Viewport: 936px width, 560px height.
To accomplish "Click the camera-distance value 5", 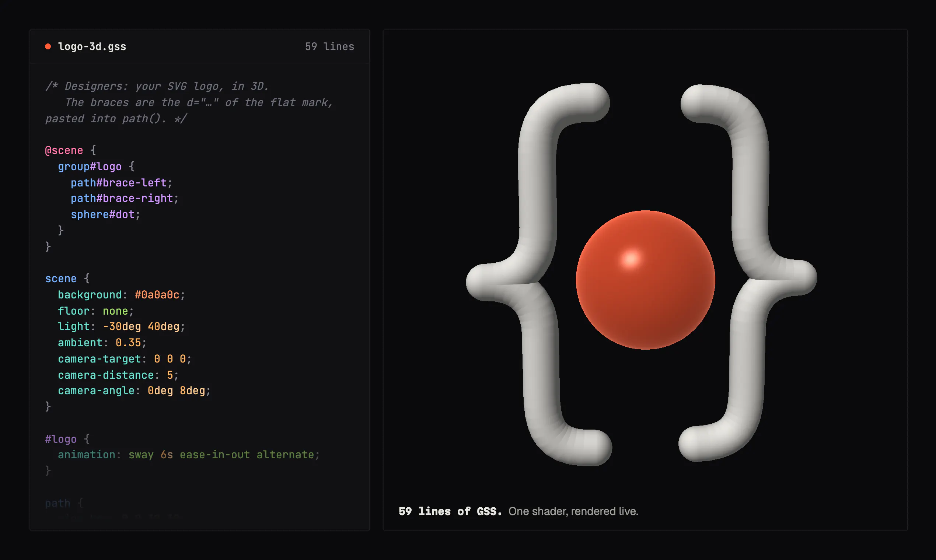I will click(x=170, y=375).
